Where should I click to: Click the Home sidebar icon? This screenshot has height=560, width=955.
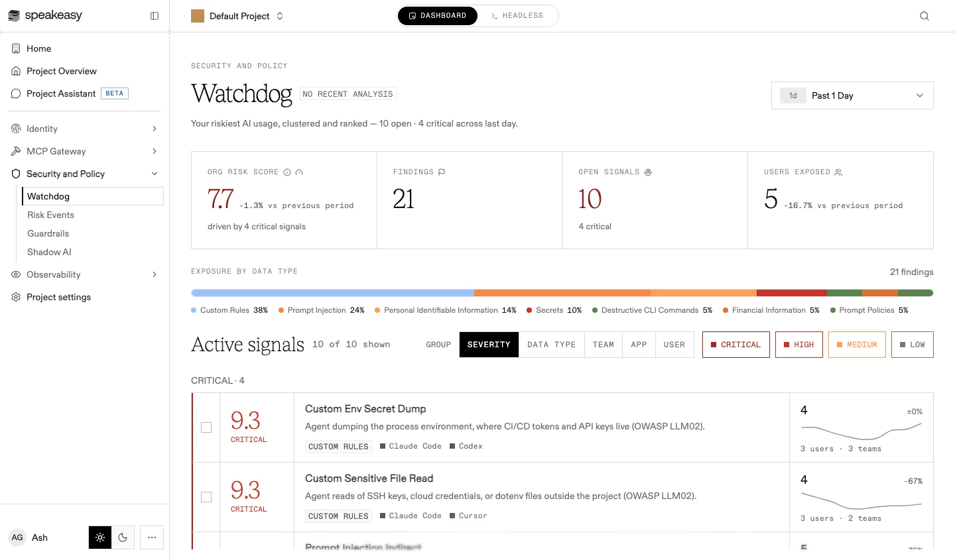pos(16,48)
